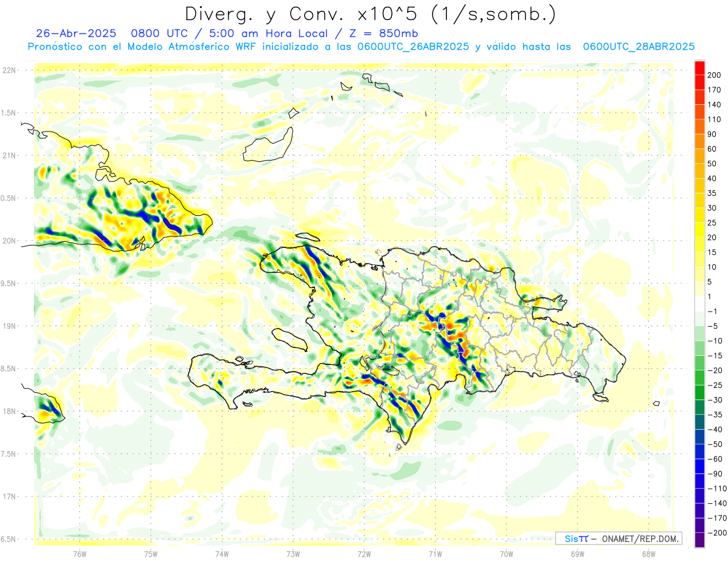Click the '73W' longitude label
728x562 pixels.
pyautogui.click(x=293, y=554)
